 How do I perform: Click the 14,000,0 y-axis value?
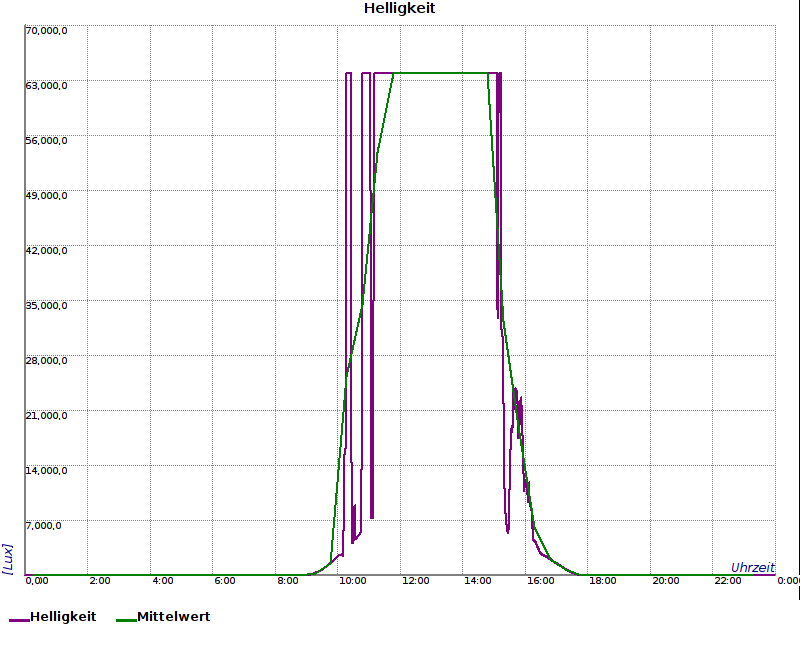[46, 470]
